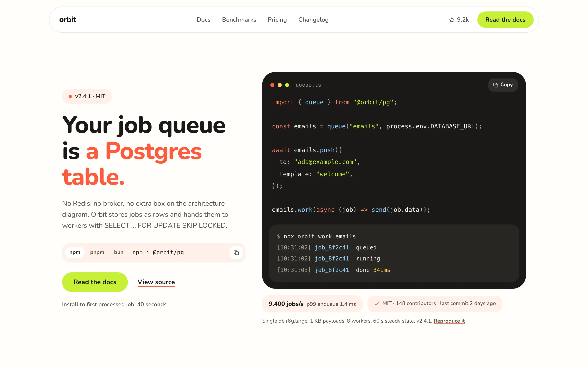Click the emails.work code line
Viewport: 588px width, 368px height.
point(351,210)
